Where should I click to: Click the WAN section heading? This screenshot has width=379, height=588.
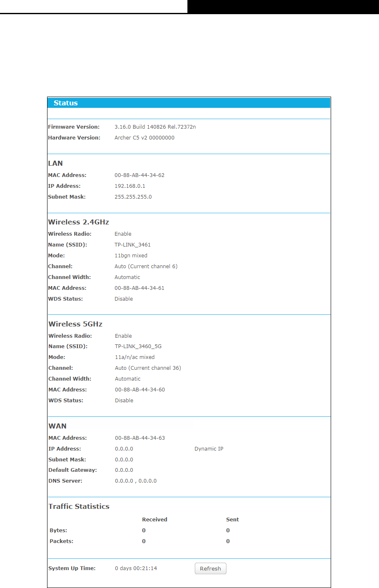point(57,426)
